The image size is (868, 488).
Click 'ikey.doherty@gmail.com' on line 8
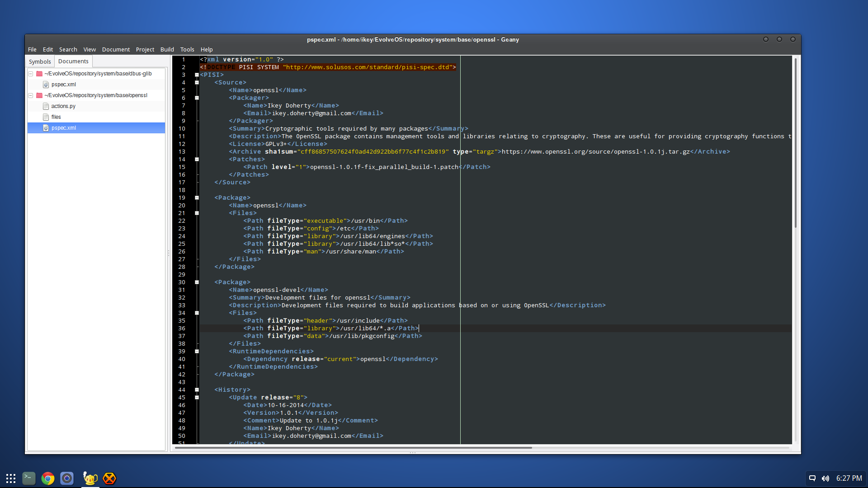click(311, 113)
